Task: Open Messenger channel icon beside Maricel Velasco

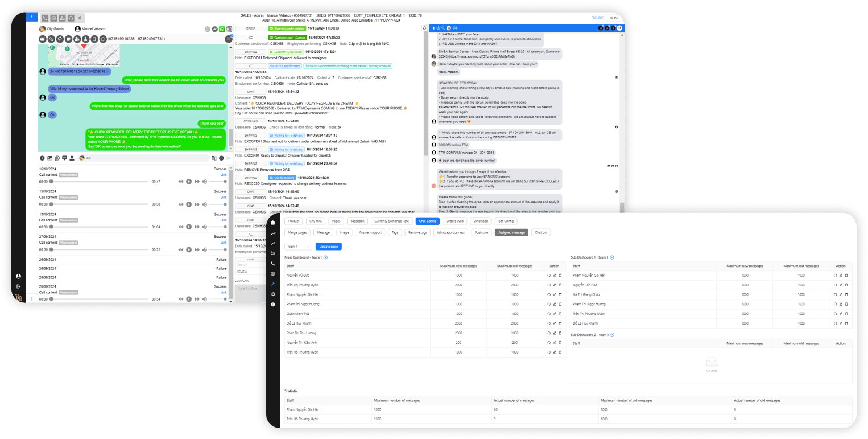Action: tap(214, 29)
